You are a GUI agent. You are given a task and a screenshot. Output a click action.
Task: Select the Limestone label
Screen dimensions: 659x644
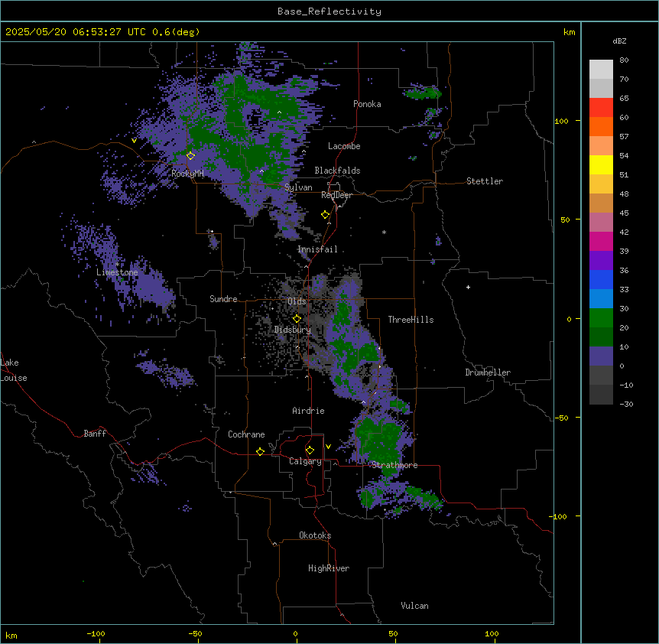pyautogui.click(x=117, y=272)
